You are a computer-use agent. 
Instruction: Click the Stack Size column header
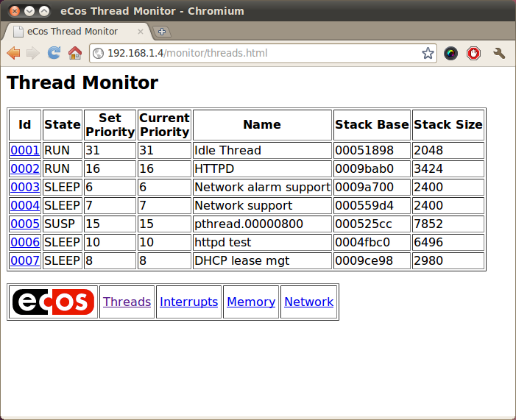tap(448, 125)
